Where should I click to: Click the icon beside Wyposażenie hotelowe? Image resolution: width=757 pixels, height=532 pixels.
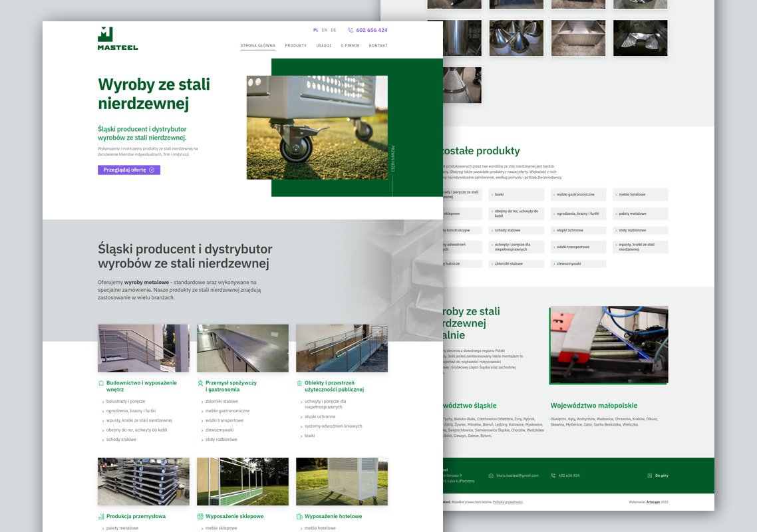[x=299, y=516]
